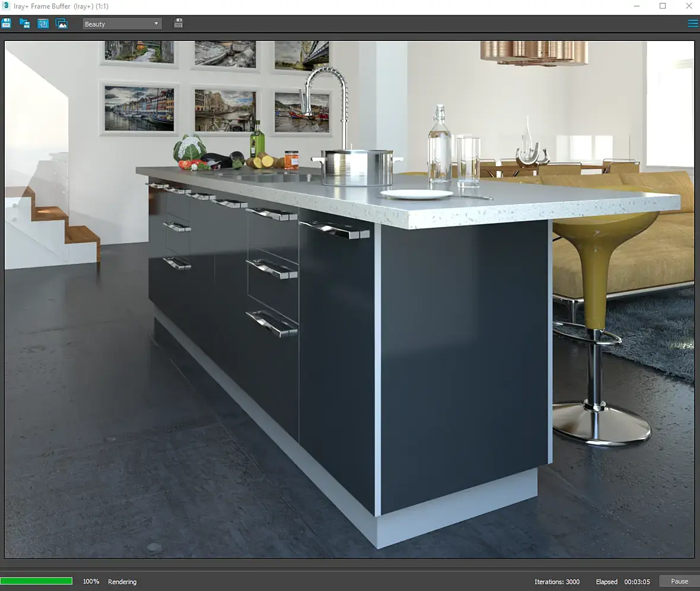This screenshot has width=700, height=591.
Task: Maximize the Iray+ Frame Buffer window
Action: tap(663, 6)
